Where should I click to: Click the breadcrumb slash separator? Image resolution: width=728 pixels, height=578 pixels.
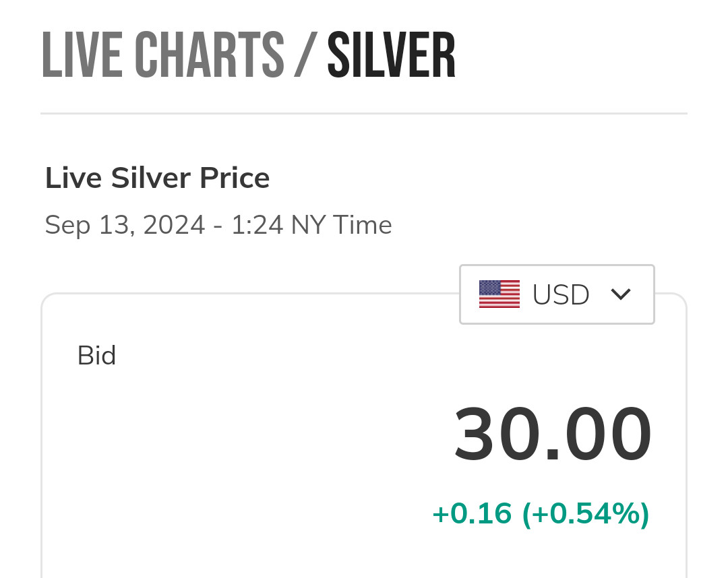[305, 55]
